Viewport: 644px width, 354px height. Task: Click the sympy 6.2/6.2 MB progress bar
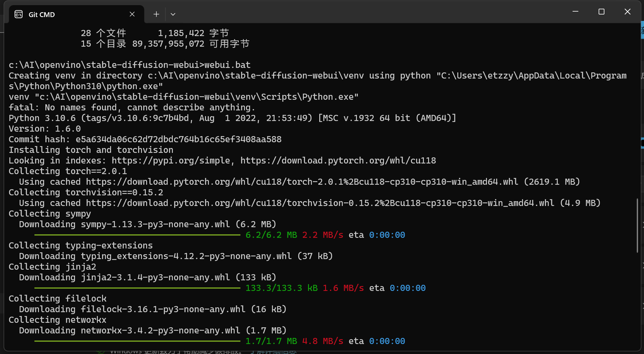(x=137, y=235)
